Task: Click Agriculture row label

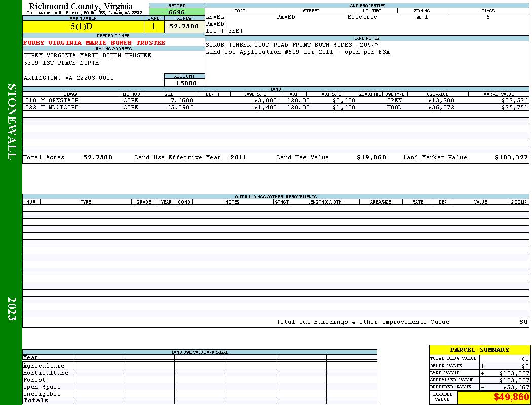Action: [44, 366]
